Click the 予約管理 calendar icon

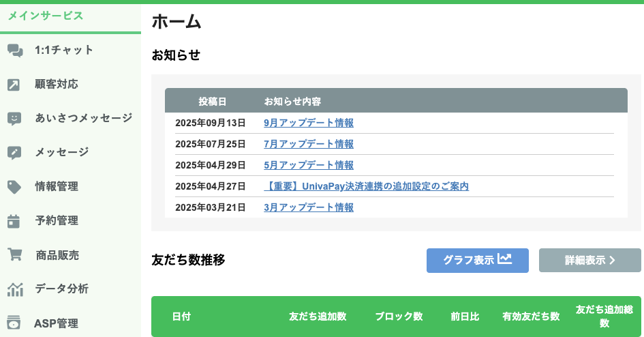14,221
